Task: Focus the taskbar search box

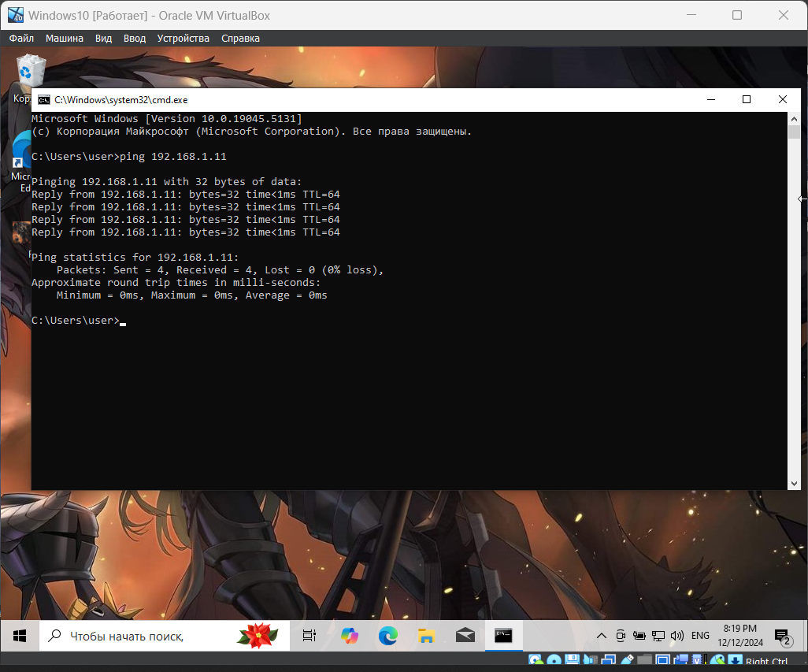Action: click(x=164, y=636)
